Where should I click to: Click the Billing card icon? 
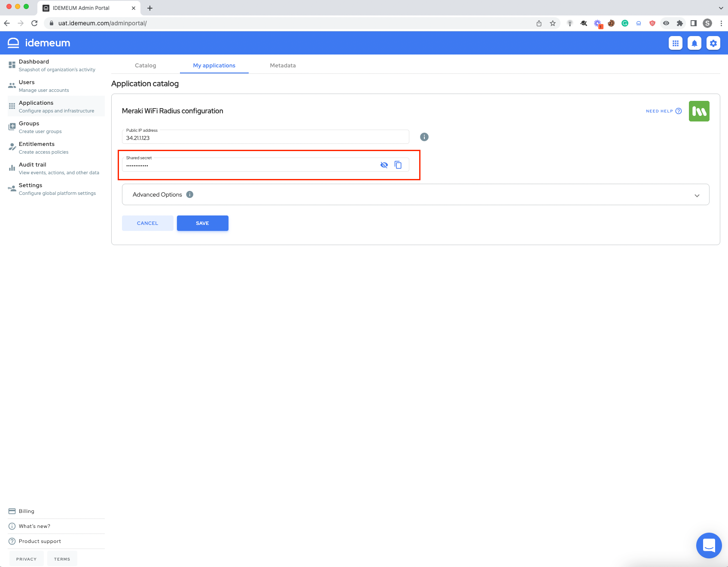tap(12, 511)
